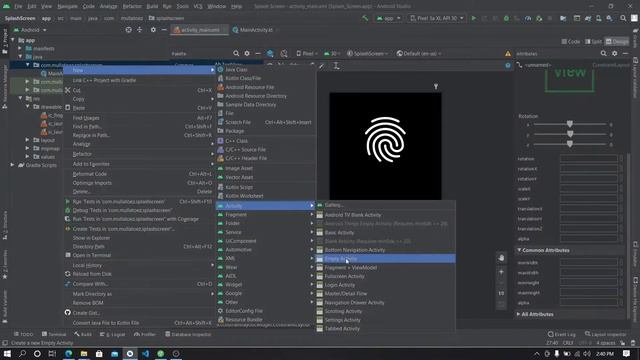Open the SplashScreen theme dropdown

coord(367,53)
